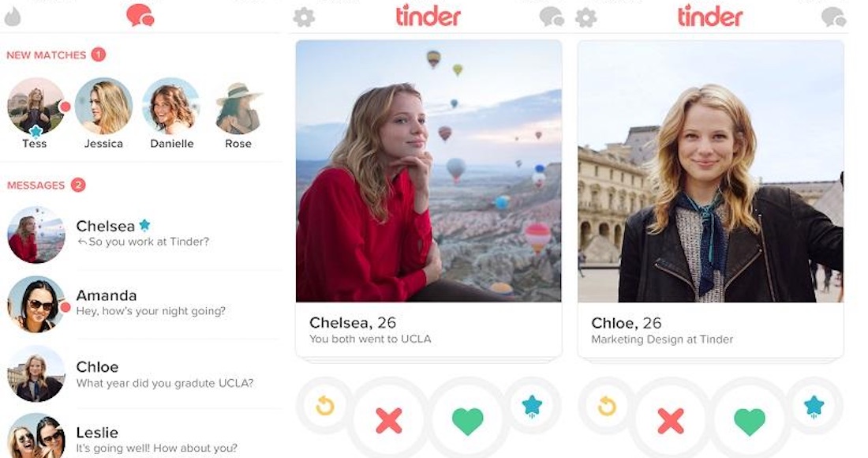Tap the tinder logo above Chloe's card
The image size is (868, 458).
tap(710, 16)
